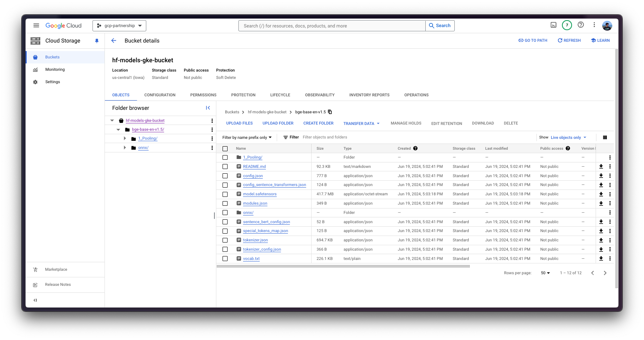This screenshot has width=644, height=340.
Task: Download vocab.txt using its download icon
Action: pyautogui.click(x=601, y=259)
